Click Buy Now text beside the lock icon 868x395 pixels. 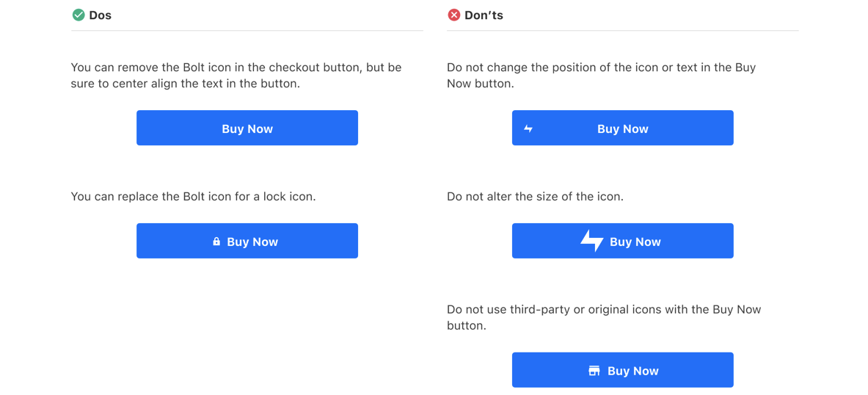tap(252, 242)
